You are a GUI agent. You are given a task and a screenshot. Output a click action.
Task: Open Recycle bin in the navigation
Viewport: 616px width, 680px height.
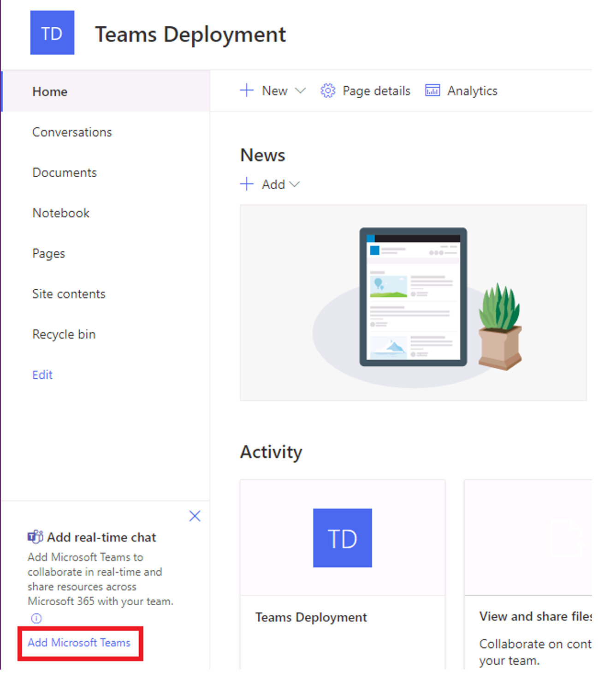64,334
